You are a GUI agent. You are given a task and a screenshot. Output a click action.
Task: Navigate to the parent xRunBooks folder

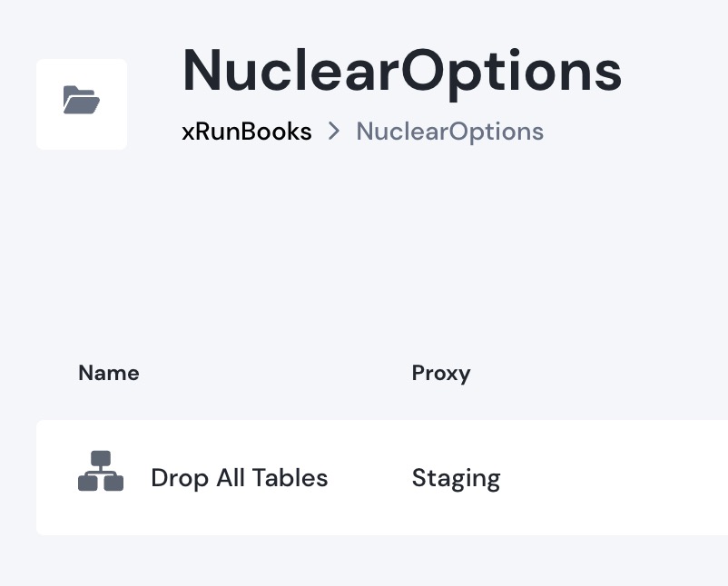247,132
